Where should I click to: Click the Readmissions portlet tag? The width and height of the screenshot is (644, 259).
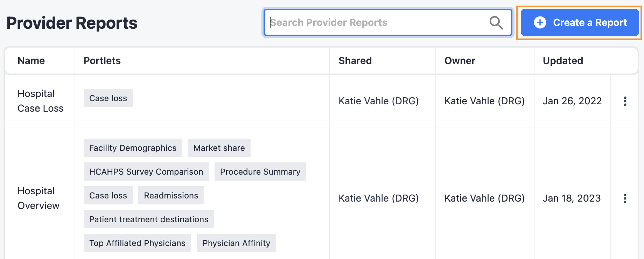click(171, 195)
